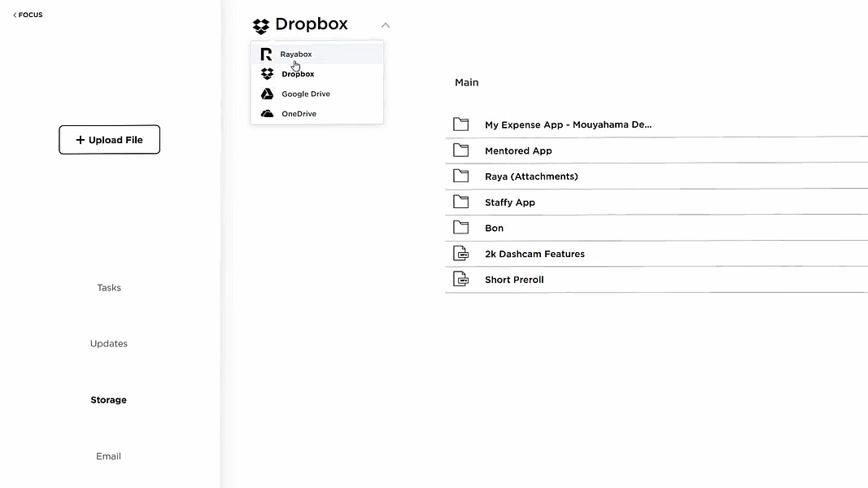Choose OneDrive in the provider menu

(316, 113)
